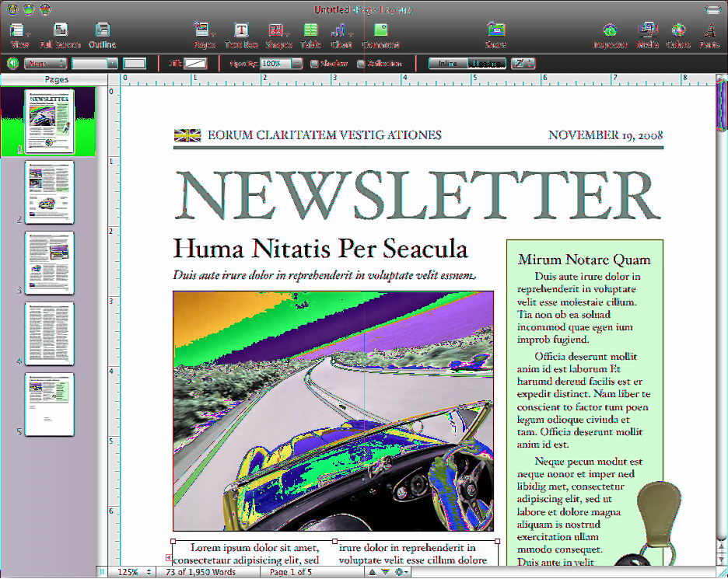
Task: Click the Outline toolbar icon
Action: [102, 35]
